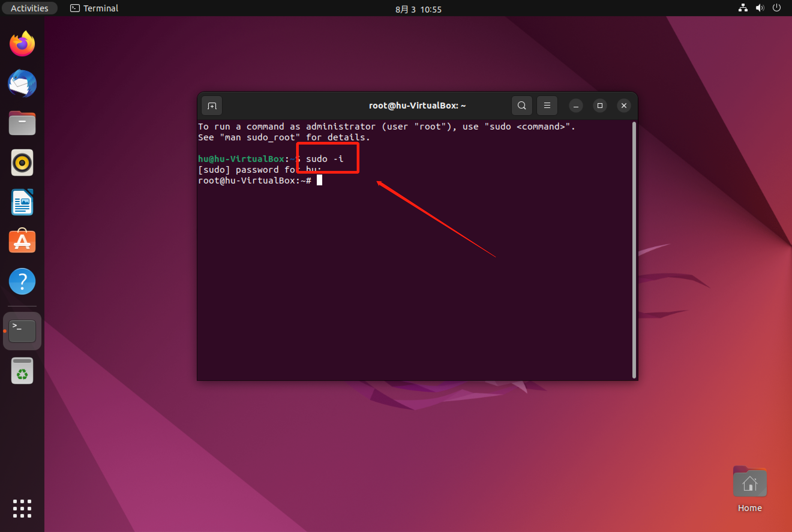Click the volume icon in top bar
The height and width of the screenshot is (532, 792).
[x=760, y=8]
